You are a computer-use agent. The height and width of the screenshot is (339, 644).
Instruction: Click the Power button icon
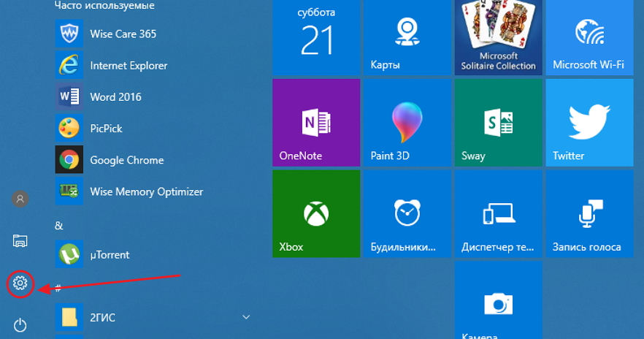20,325
